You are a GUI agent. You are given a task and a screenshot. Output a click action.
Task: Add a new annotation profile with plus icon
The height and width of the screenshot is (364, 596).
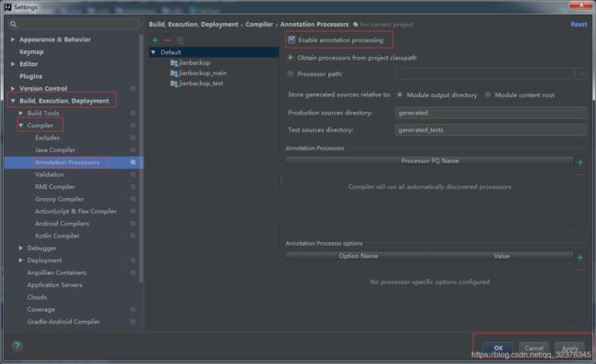pos(155,40)
